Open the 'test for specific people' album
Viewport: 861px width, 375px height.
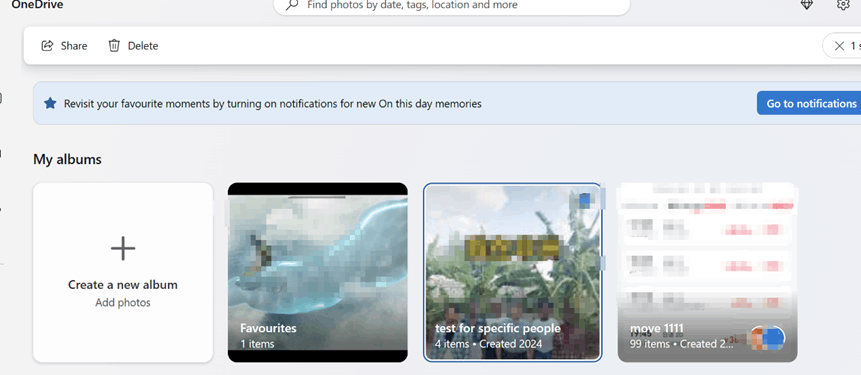(x=513, y=272)
